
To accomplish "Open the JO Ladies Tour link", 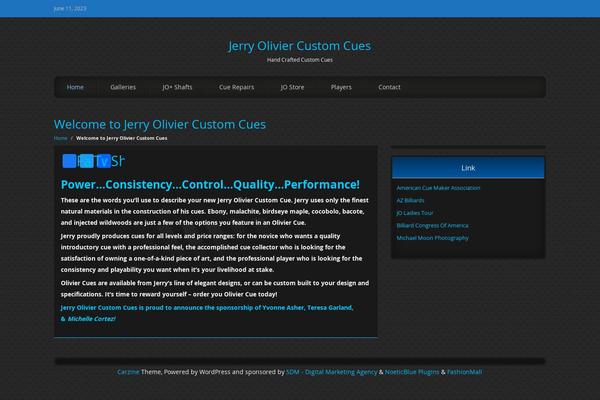I will 415,213.
